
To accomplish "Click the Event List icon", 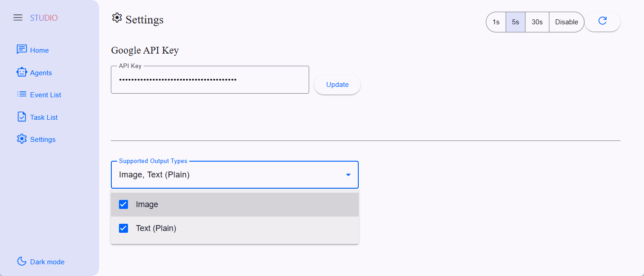I will 22,95.
